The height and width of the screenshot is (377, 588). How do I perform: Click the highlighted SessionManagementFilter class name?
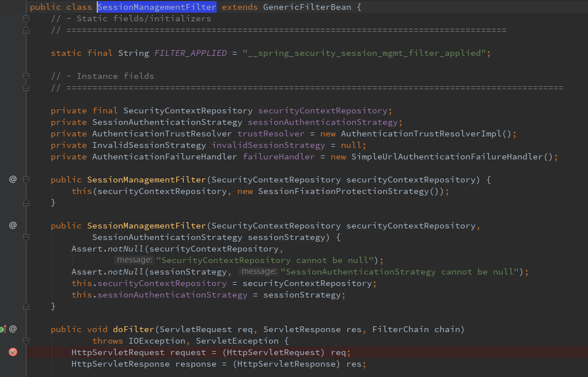coord(157,7)
